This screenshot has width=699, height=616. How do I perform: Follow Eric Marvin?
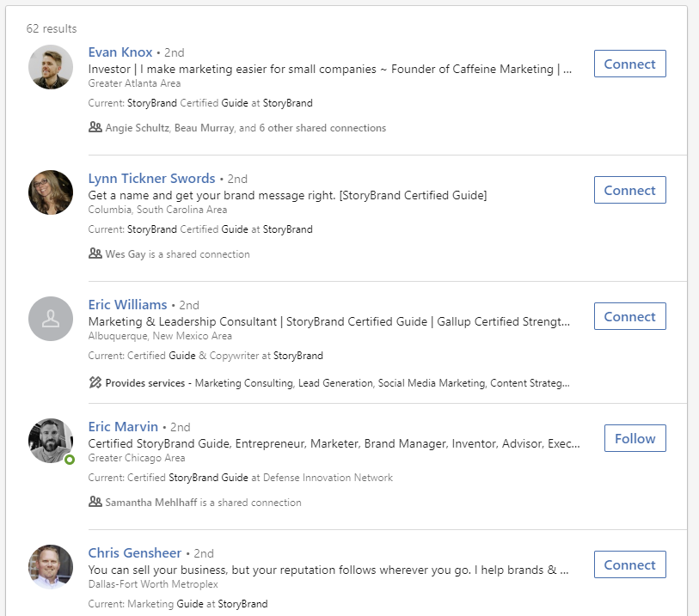tap(635, 438)
